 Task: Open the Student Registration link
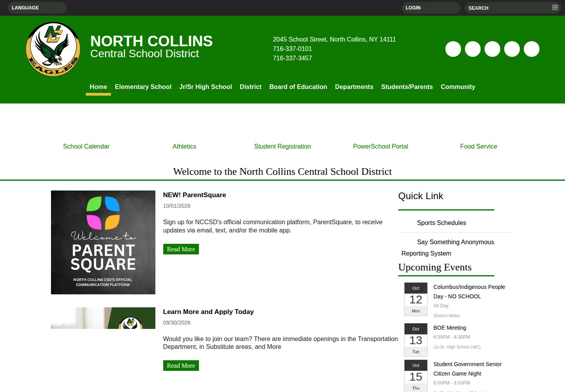[x=282, y=147]
